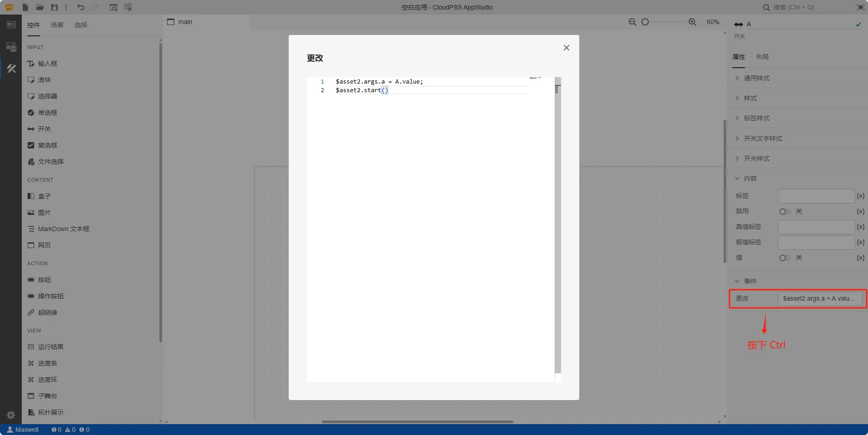Expand the 通用样式 section
The image size is (868, 435).
(798, 78)
